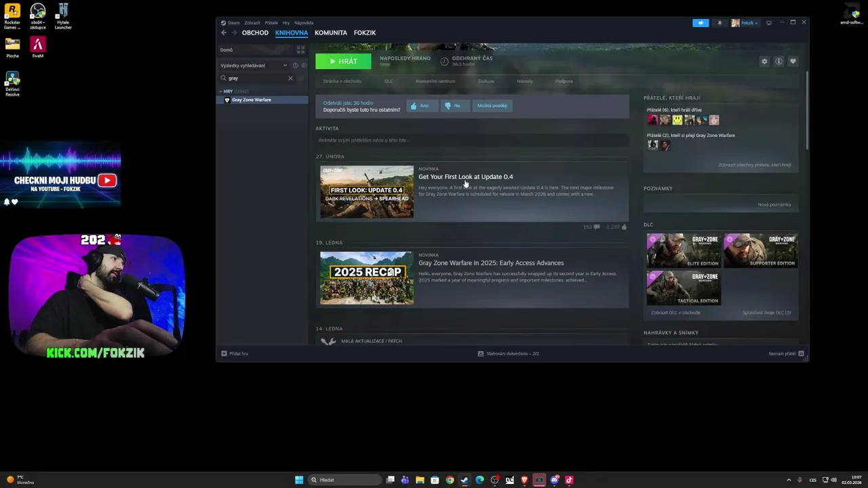The height and width of the screenshot is (488, 868).
Task: Open the Přátelé menu
Action: 271,22
